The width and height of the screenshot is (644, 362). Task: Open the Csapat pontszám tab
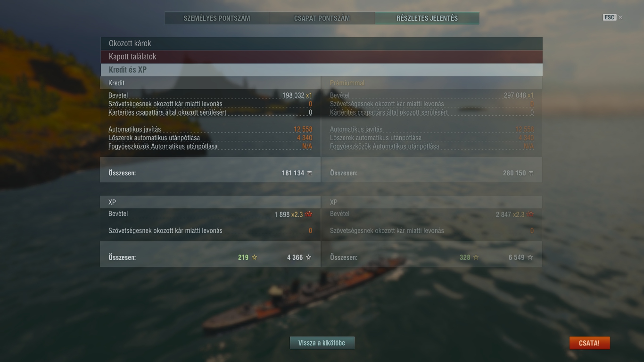322,18
